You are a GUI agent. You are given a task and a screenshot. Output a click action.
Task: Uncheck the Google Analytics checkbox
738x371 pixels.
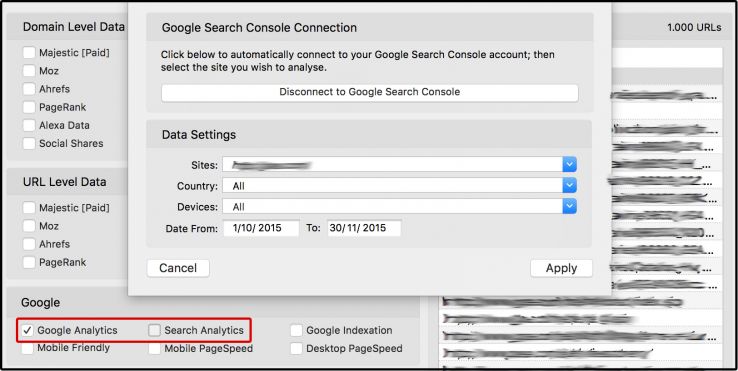click(x=27, y=331)
